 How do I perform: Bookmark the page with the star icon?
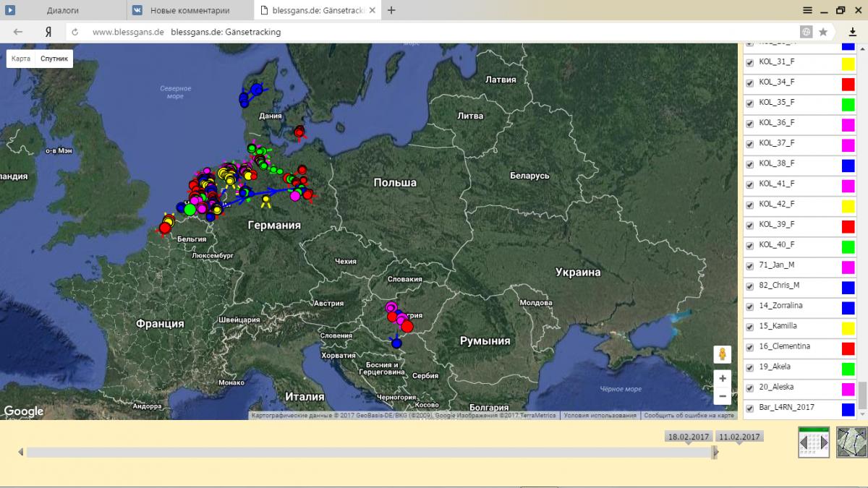click(823, 32)
